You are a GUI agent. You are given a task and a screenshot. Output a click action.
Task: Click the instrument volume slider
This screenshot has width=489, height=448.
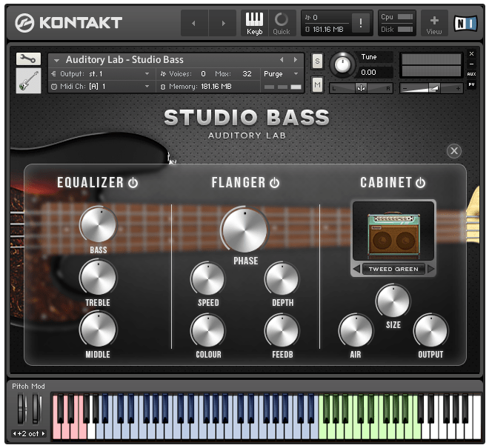pos(431,89)
